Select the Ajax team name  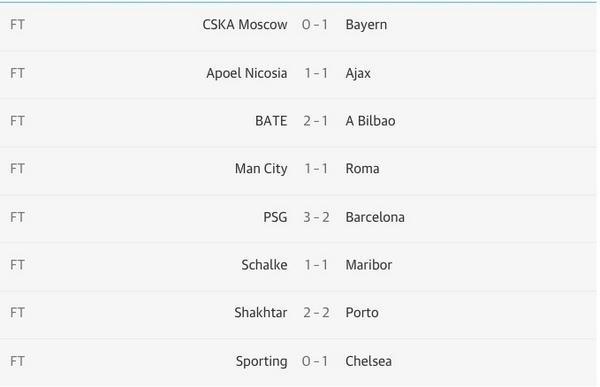(358, 73)
